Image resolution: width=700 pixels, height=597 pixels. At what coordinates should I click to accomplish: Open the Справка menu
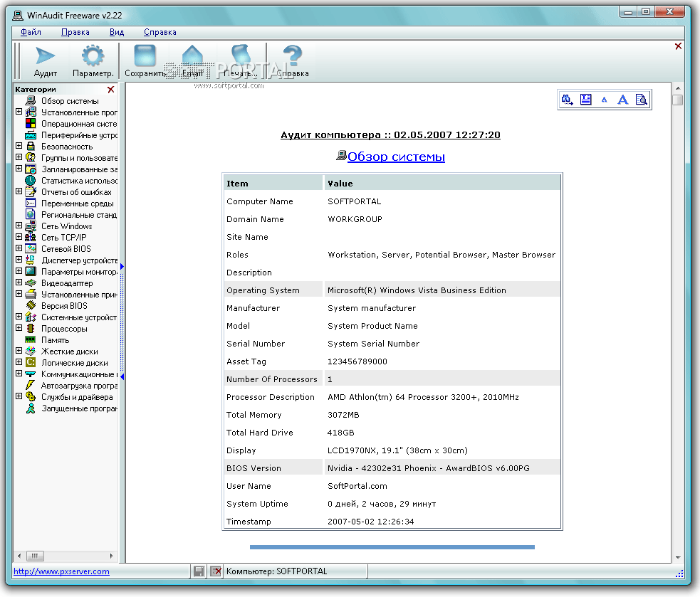pos(160,32)
